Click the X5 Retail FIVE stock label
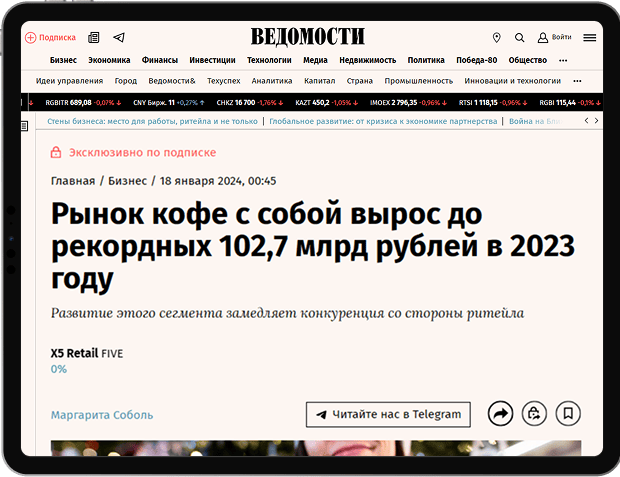The image size is (620, 477). point(87,353)
